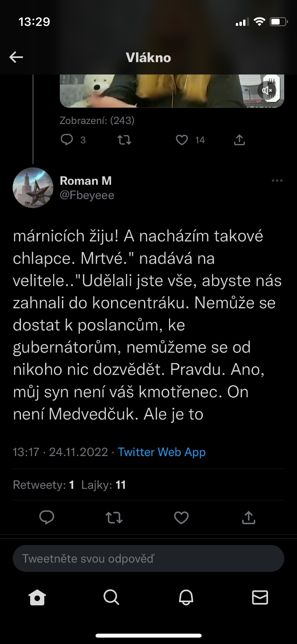Reply to Roman M's main tweet

[x=47, y=517]
